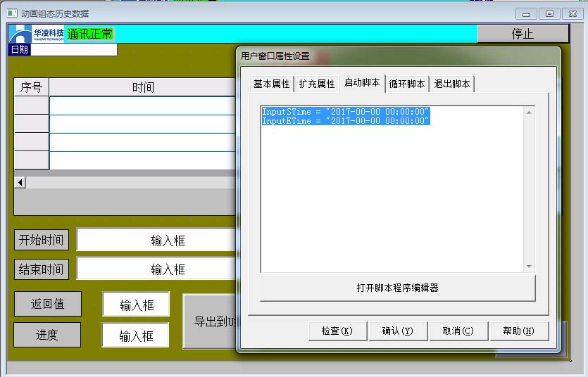This screenshot has height=377, width=588.
Task: Click the window icon in the title bar
Action: (x=11, y=13)
